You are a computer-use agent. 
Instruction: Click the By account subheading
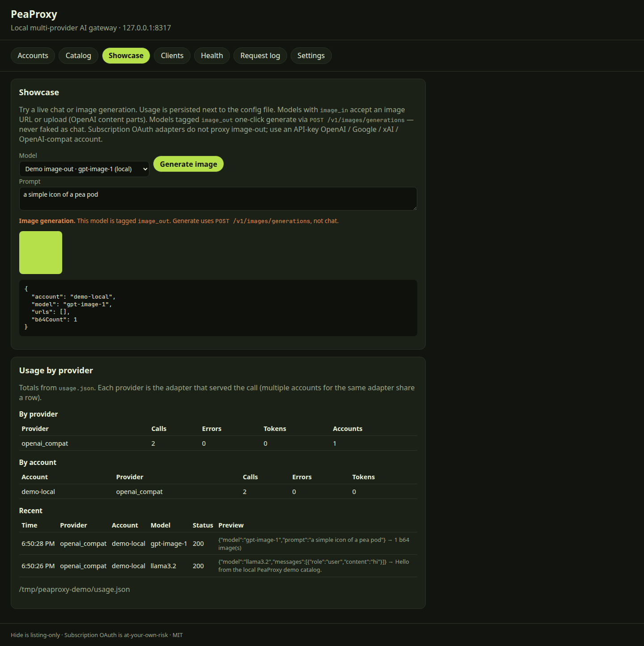pyautogui.click(x=38, y=463)
